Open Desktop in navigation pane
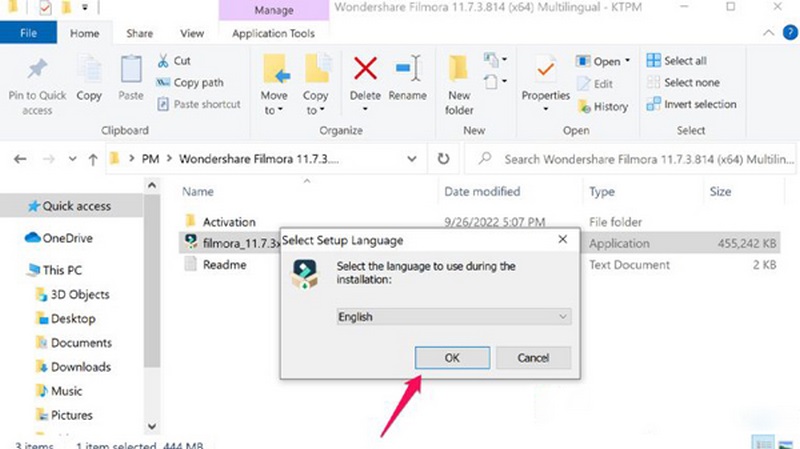The width and height of the screenshot is (800, 449). tap(65, 319)
